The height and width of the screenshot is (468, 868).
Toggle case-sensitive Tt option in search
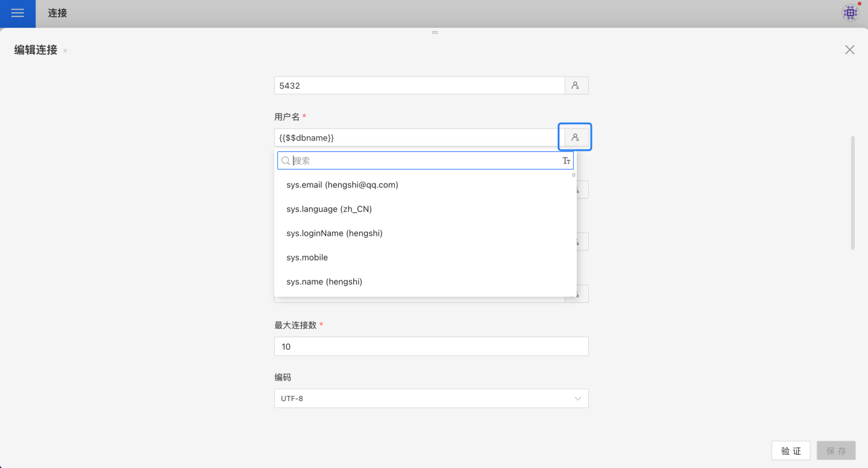[566, 161]
